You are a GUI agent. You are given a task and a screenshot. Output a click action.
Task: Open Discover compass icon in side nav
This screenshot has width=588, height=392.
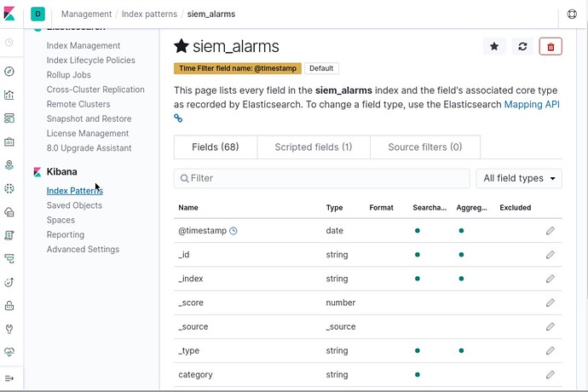(9, 72)
